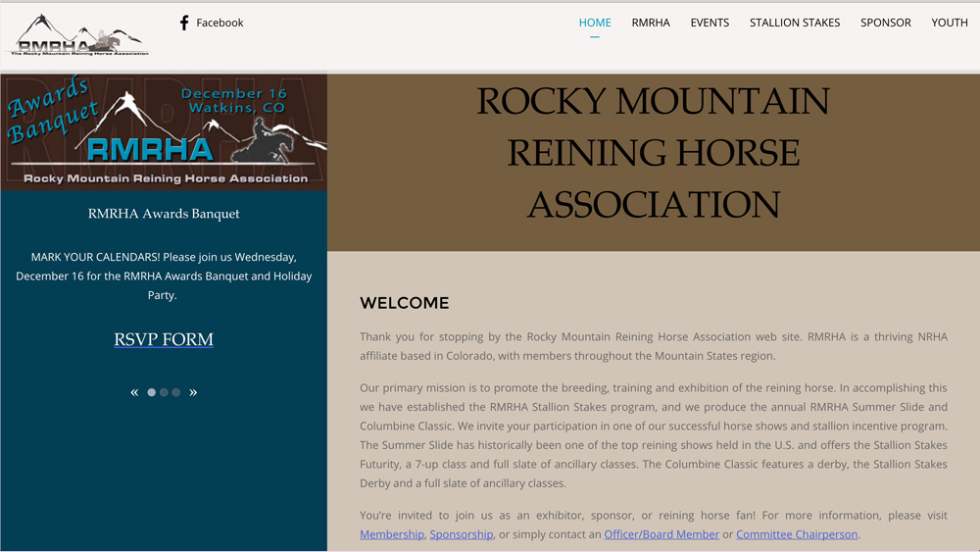Click the MARK YOUR CALENDARS paragraph
The height and width of the screenshot is (552, 980).
coord(164,276)
